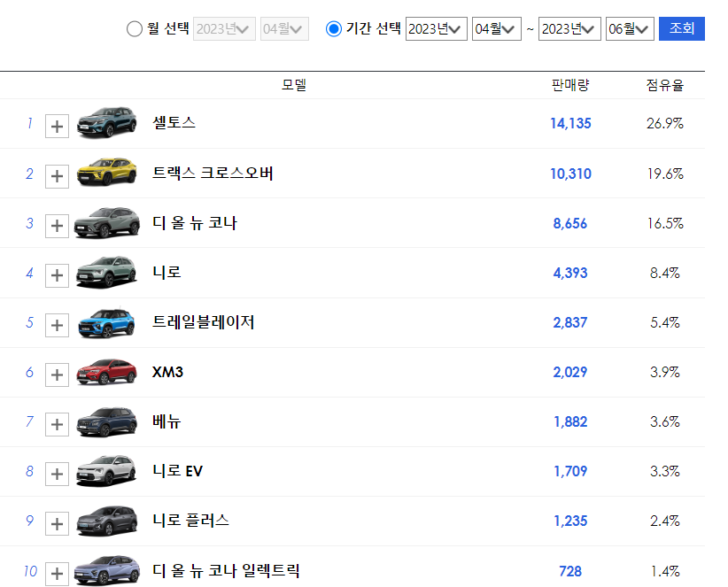Click the sales figure 1,235
The image size is (728, 587).
(x=570, y=521)
